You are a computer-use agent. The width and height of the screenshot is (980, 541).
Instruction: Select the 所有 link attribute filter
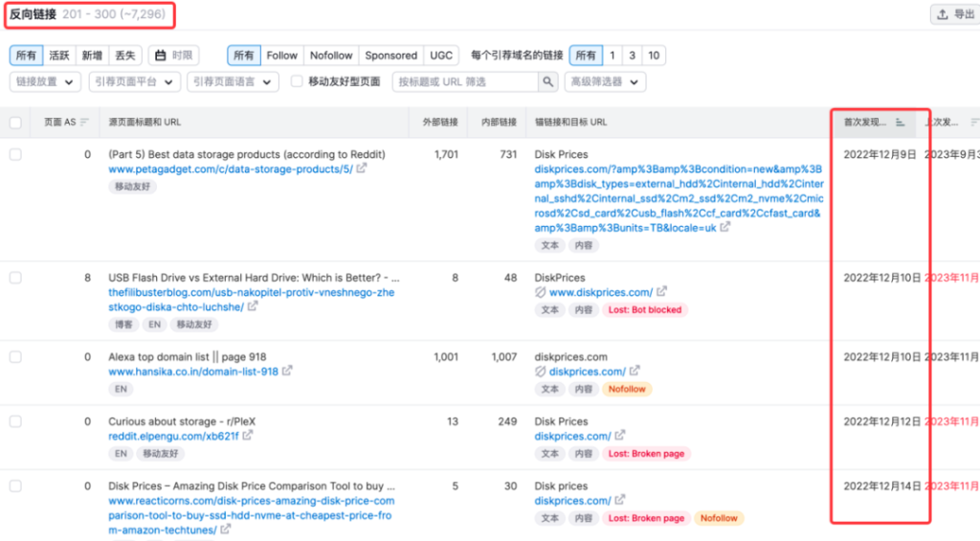coord(244,56)
